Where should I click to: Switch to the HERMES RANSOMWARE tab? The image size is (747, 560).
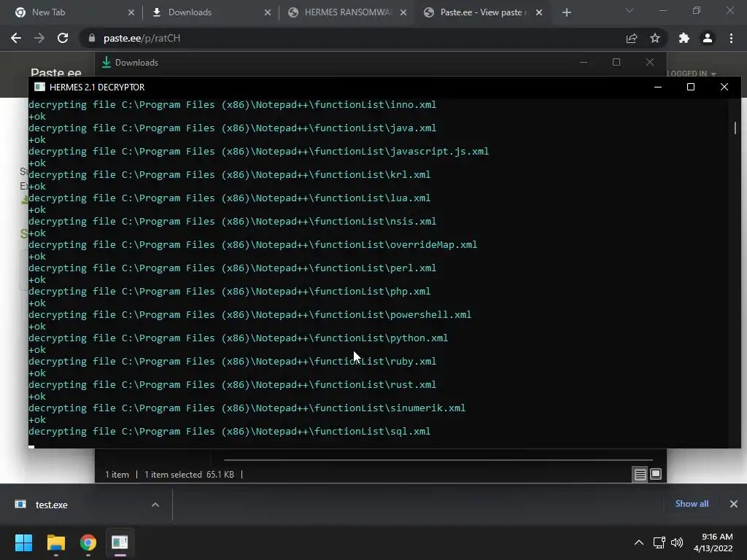click(347, 12)
